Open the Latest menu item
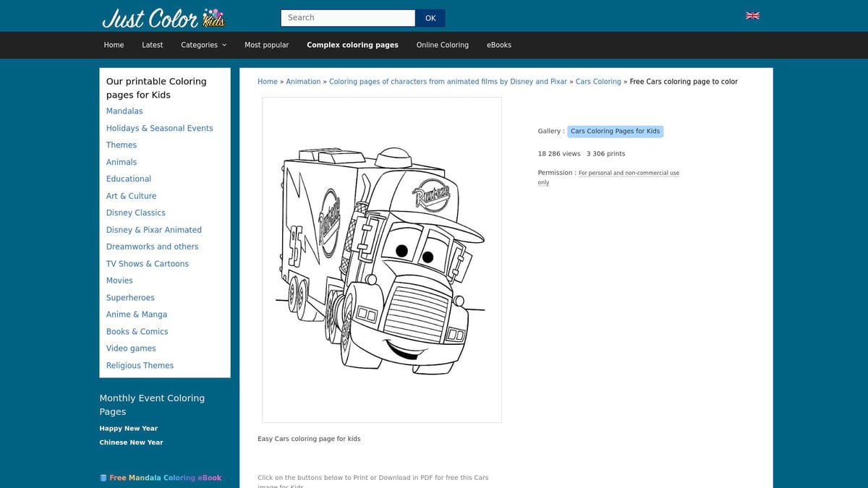This screenshot has height=488, width=868. pyautogui.click(x=152, y=45)
